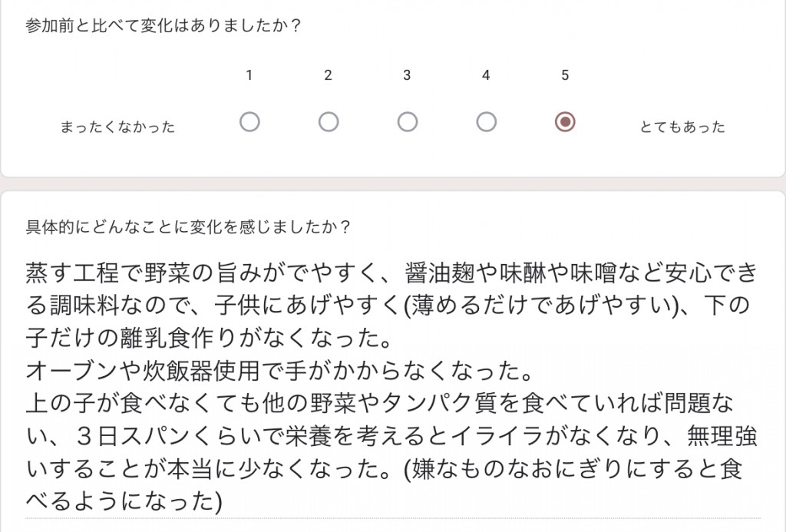Click the scale number label 2
The height and width of the screenshot is (532, 786).
328,75
